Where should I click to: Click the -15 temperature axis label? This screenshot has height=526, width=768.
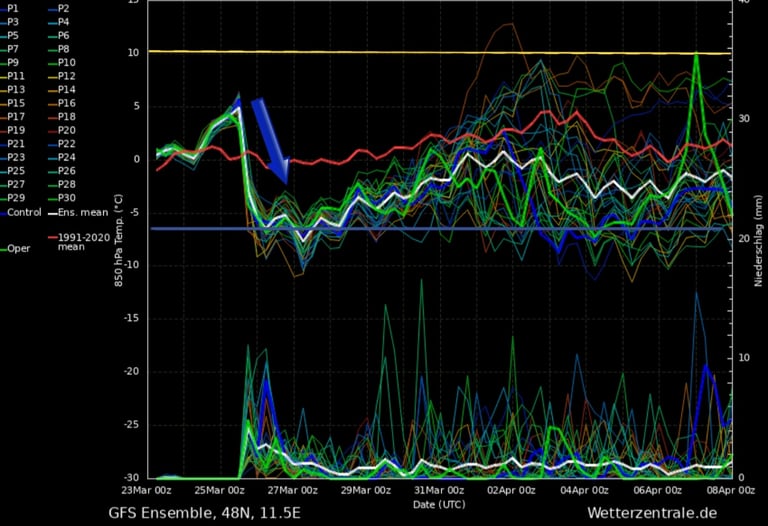coord(131,318)
